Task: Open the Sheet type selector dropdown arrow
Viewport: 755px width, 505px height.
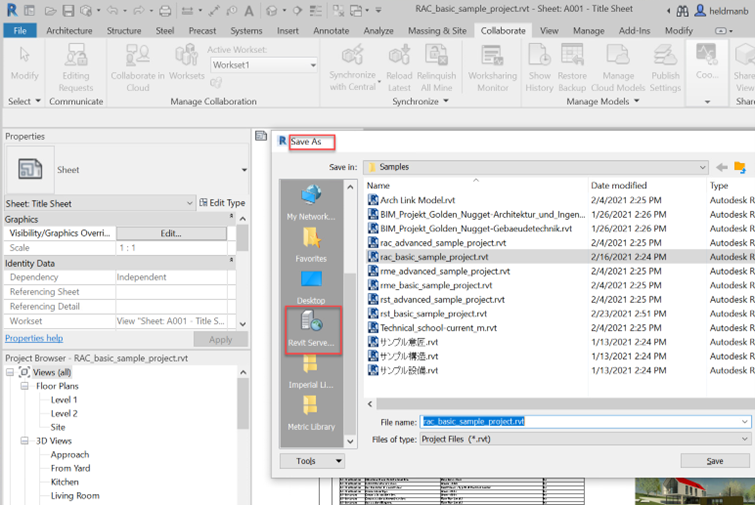Action: [244, 170]
